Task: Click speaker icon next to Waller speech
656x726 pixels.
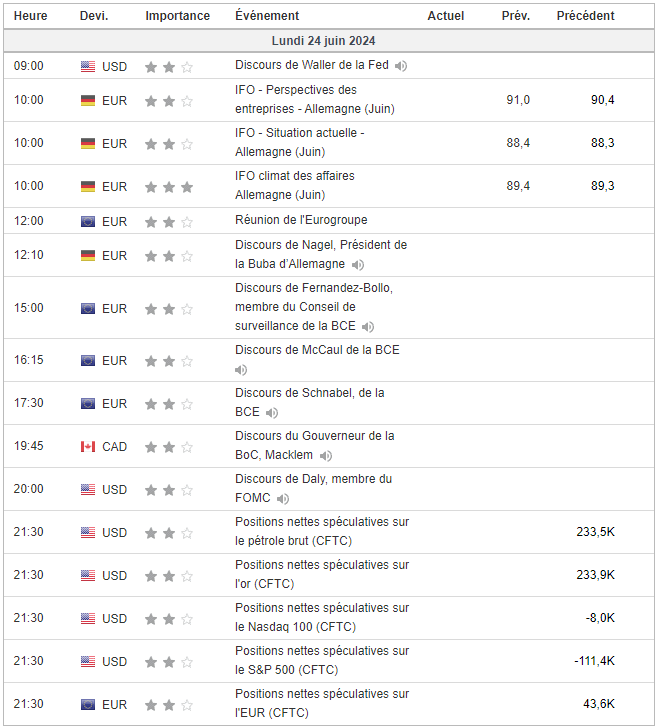Action: coord(401,66)
